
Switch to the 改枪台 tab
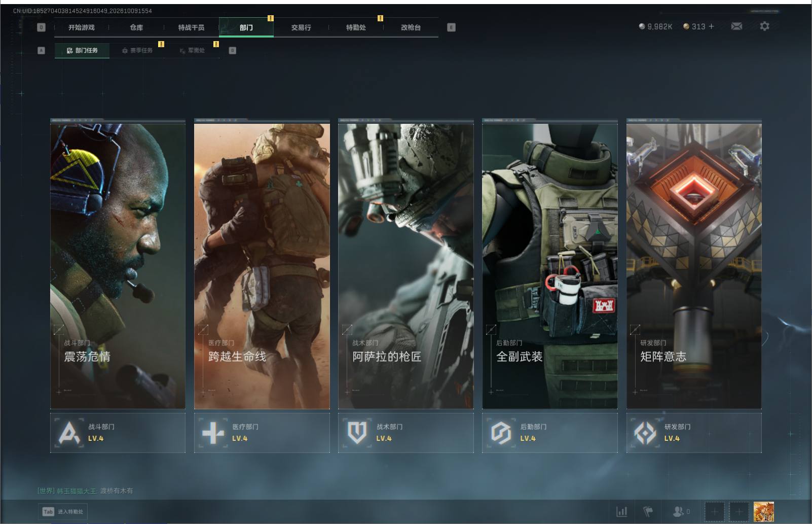(411, 27)
